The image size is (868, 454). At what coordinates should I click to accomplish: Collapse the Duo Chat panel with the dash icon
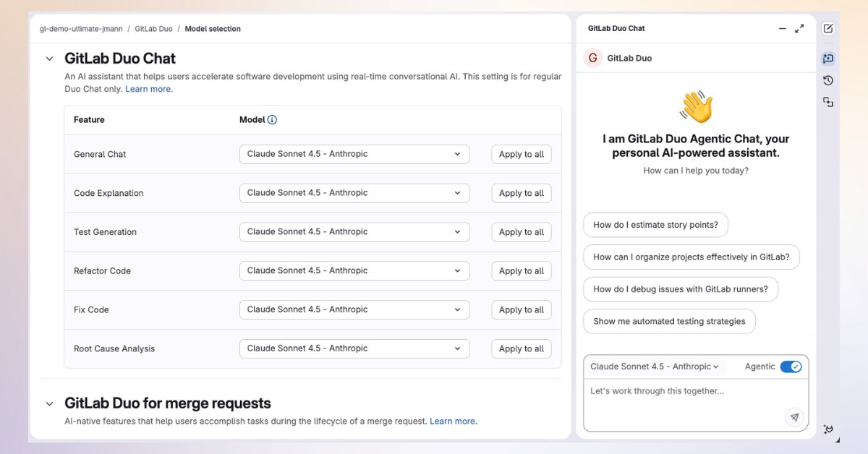point(782,29)
